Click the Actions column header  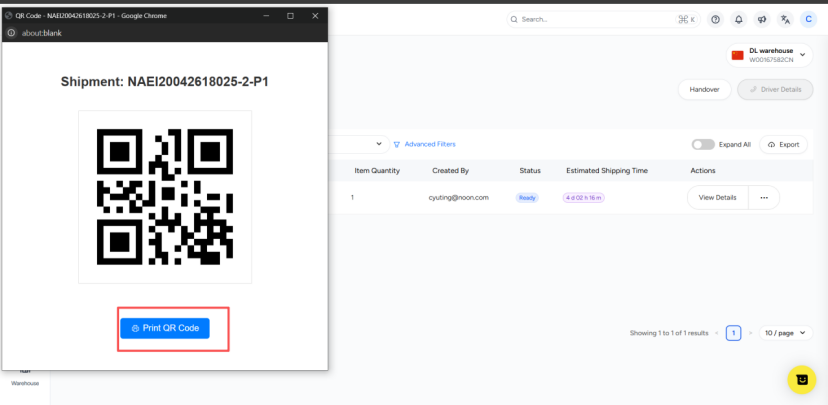pyautogui.click(x=703, y=171)
